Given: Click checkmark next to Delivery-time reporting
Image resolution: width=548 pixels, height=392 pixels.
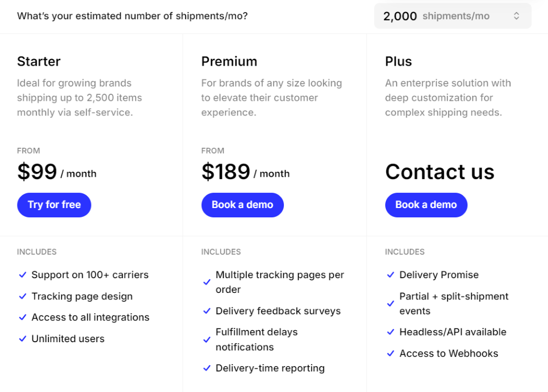Looking at the screenshot, I should pyautogui.click(x=207, y=368).
